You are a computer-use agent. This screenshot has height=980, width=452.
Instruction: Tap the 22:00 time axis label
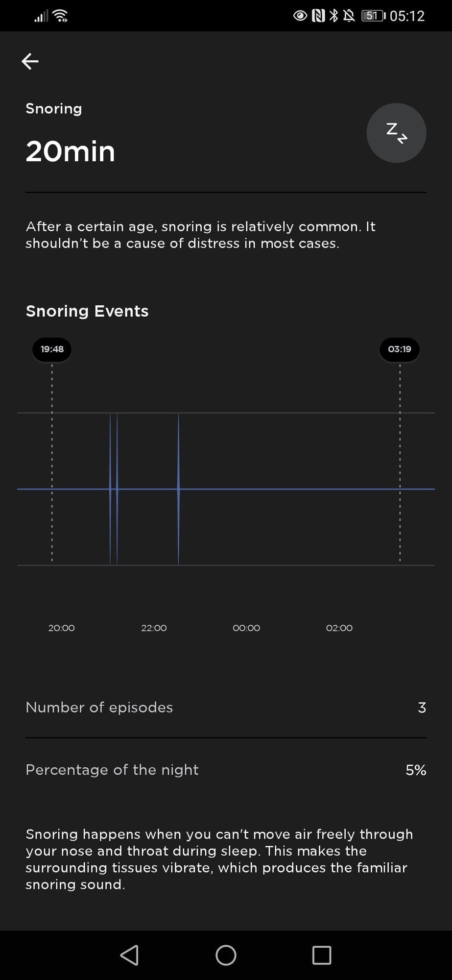(154, 628)
